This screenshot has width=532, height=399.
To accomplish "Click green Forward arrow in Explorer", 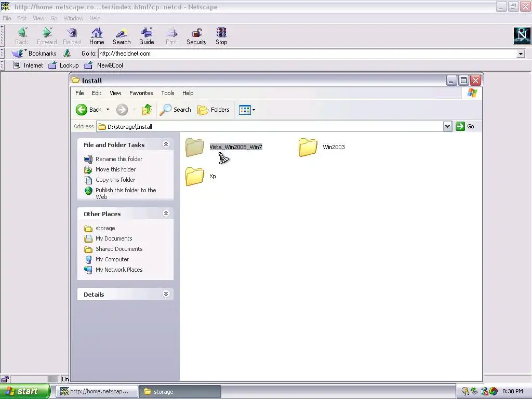I will 122,110.
